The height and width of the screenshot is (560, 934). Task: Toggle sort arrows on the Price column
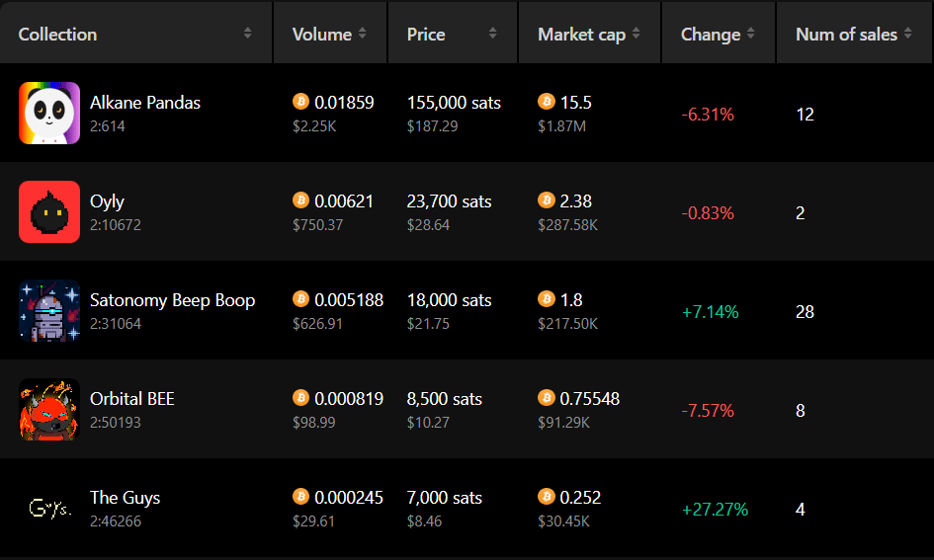coord(492,34)
